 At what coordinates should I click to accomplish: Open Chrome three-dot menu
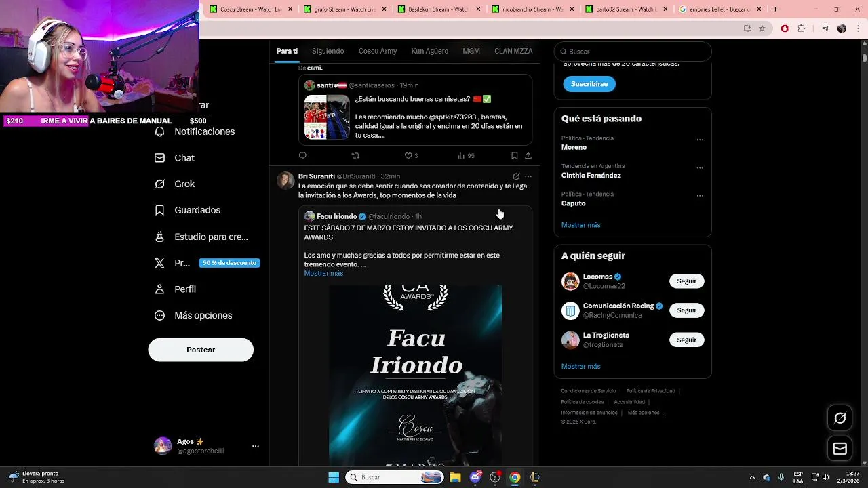tap(857, 28)
